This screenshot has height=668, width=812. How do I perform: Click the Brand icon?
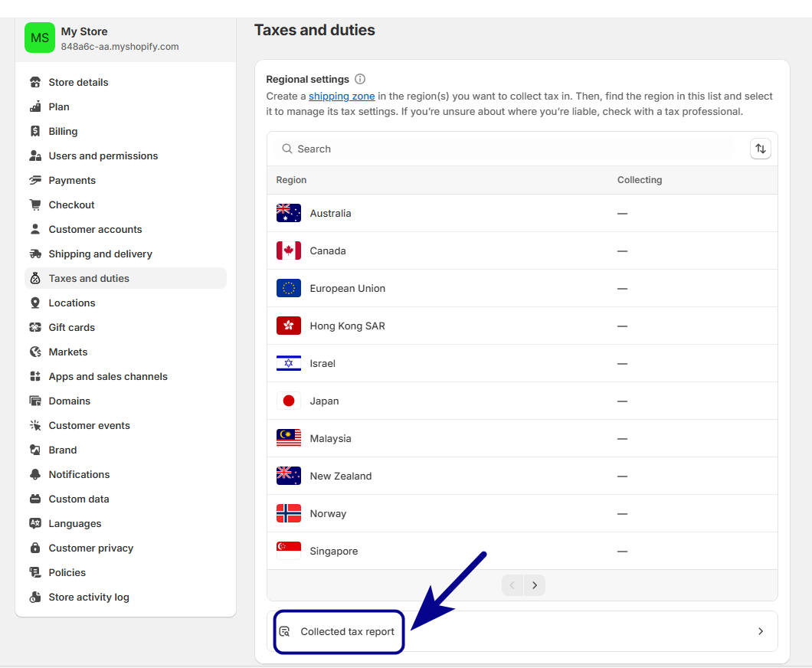[35, 450]
